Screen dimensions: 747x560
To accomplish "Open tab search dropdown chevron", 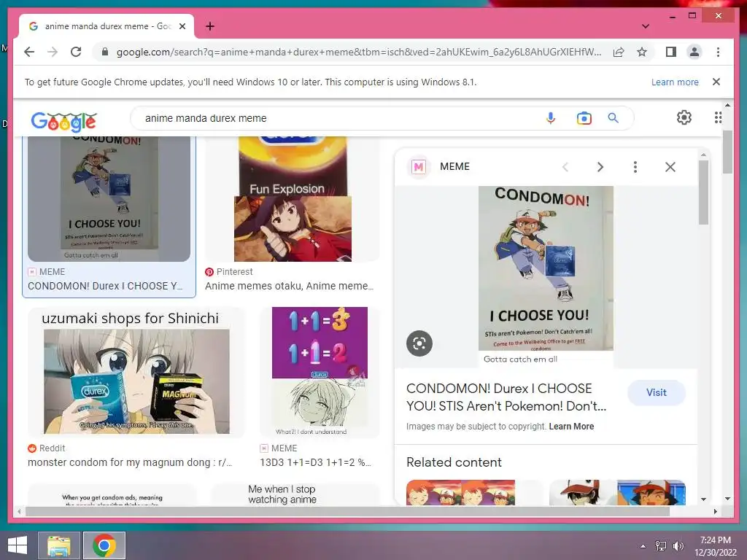I will (x=645, y=26).
